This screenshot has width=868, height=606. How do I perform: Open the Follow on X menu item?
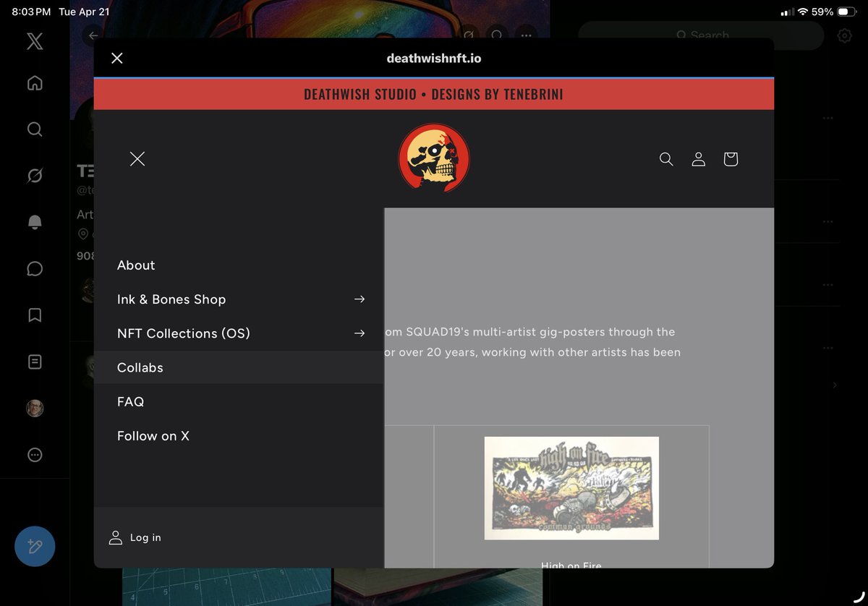click(x=153, y=436)
